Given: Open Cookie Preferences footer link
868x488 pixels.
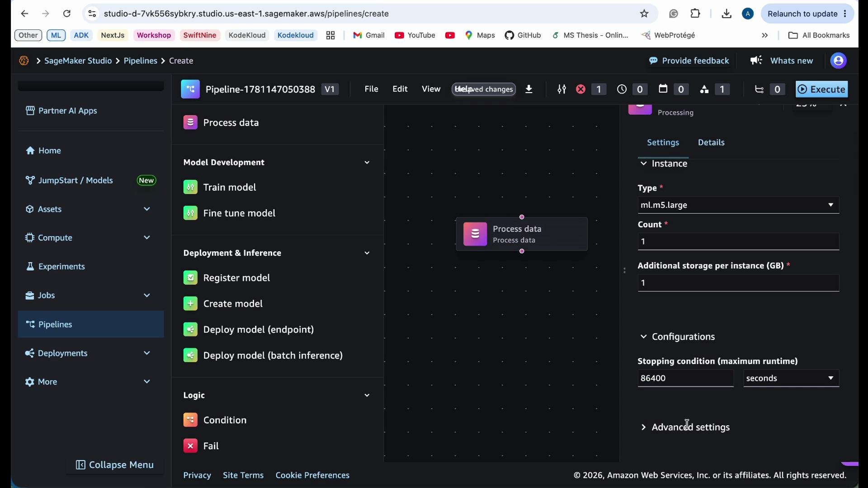Looking at the screenshot, I should click(312, 475).
